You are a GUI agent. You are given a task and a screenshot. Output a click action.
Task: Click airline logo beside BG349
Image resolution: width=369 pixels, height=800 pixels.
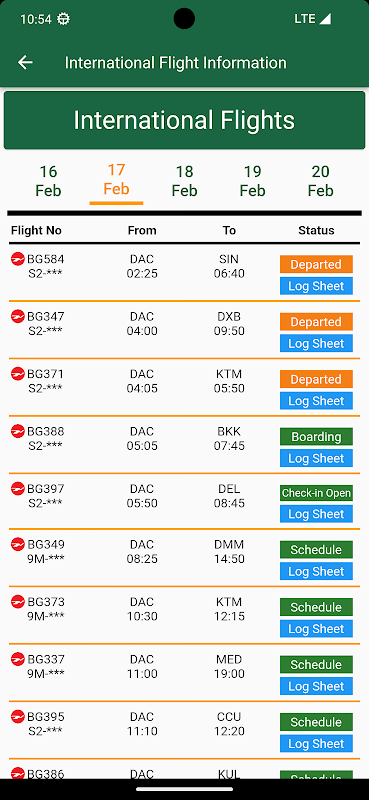click(18, 544)
